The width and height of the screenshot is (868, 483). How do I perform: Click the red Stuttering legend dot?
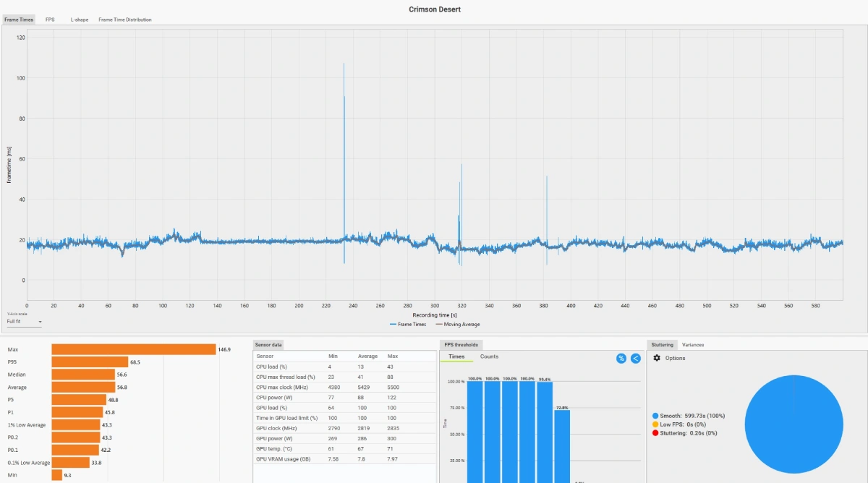click(x=655, y=433)
